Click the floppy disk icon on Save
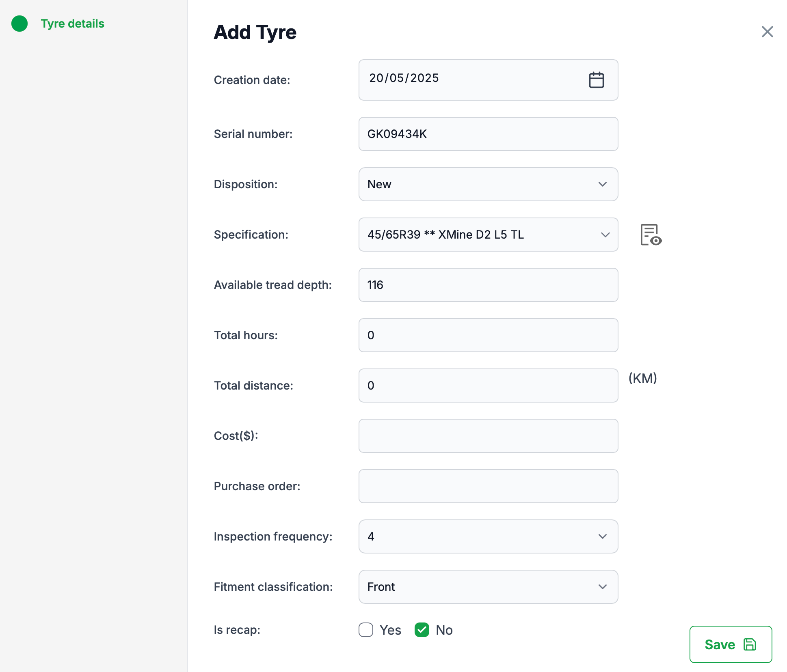The height and width of the screenshot is (672, 787). tap(750, 644)
